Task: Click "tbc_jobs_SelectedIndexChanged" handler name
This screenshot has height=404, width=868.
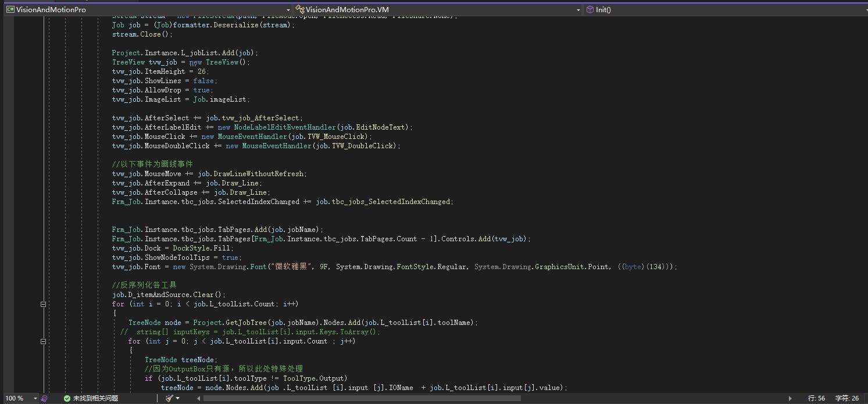Action: tap(391, 202)
